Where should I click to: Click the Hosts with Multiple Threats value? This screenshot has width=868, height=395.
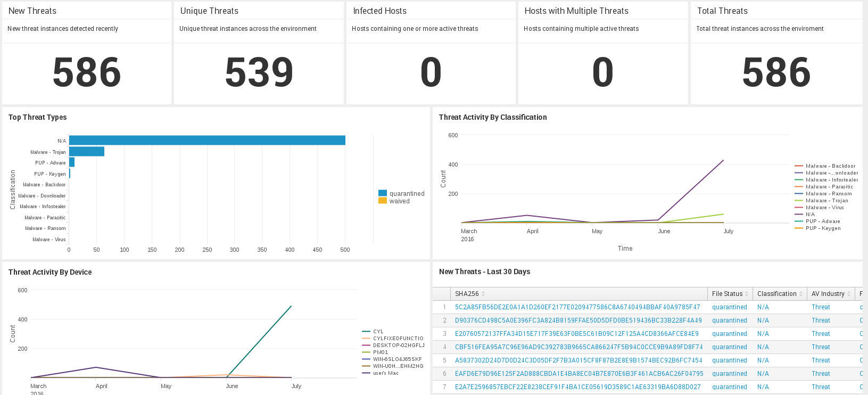tap(603, 72)
